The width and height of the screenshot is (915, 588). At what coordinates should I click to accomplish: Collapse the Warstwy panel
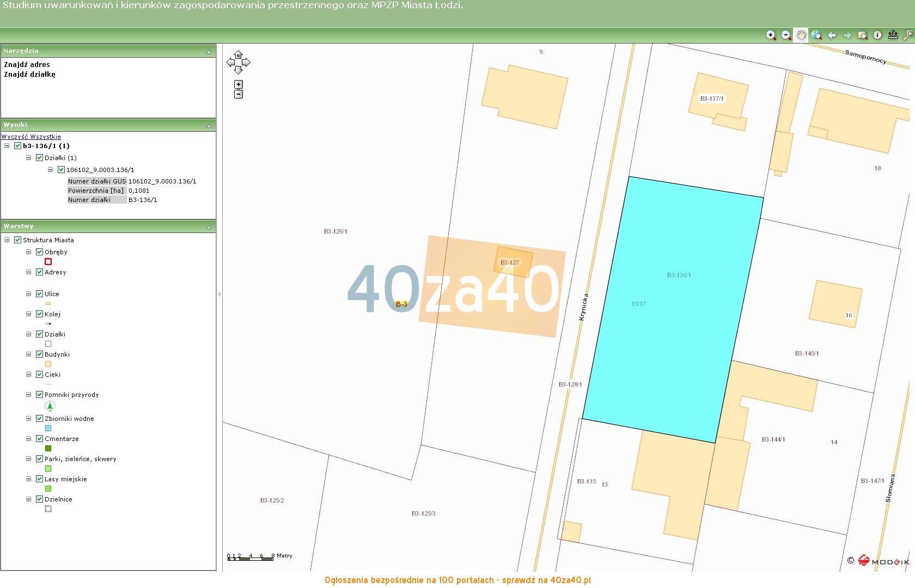[209, 227]
